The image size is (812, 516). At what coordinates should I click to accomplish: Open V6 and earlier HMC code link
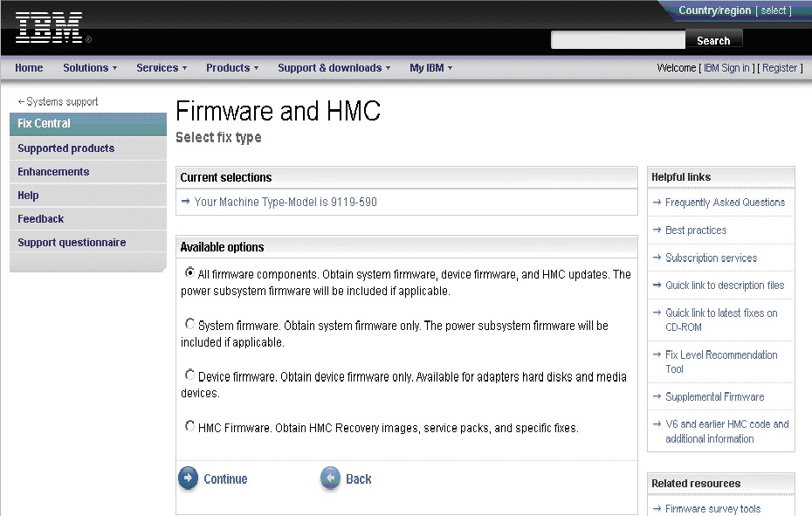point(727,431)
